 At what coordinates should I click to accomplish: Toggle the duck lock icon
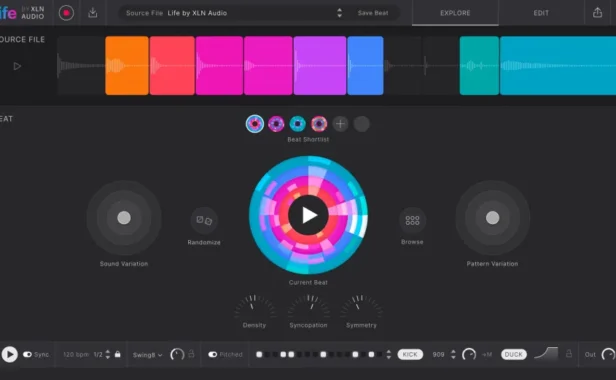568,354
